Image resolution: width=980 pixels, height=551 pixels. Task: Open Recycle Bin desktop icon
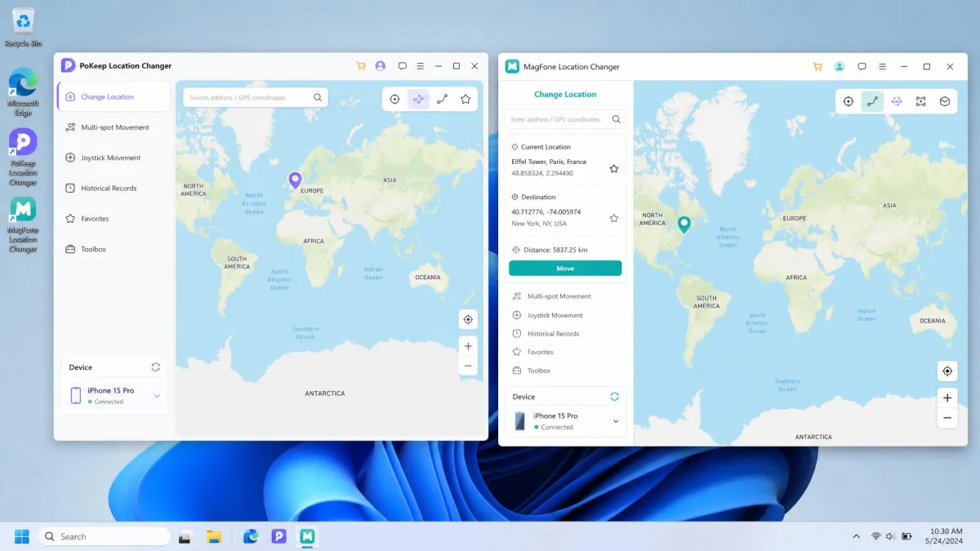(x=24, y=28)
